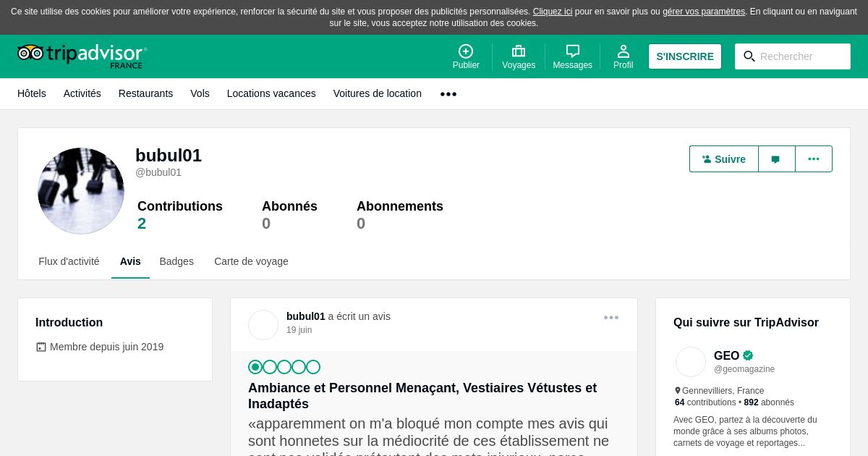Click the @bubul01 handle text

(158, 172)
